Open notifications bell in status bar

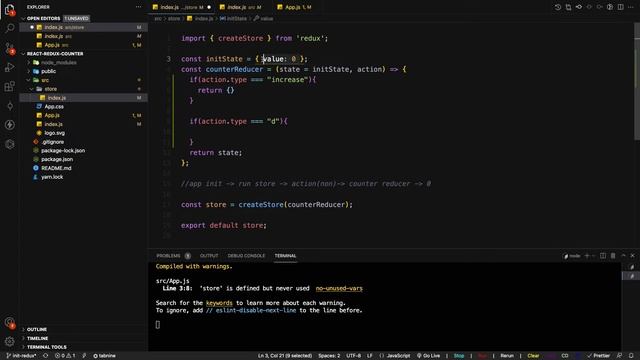(631, 356)
